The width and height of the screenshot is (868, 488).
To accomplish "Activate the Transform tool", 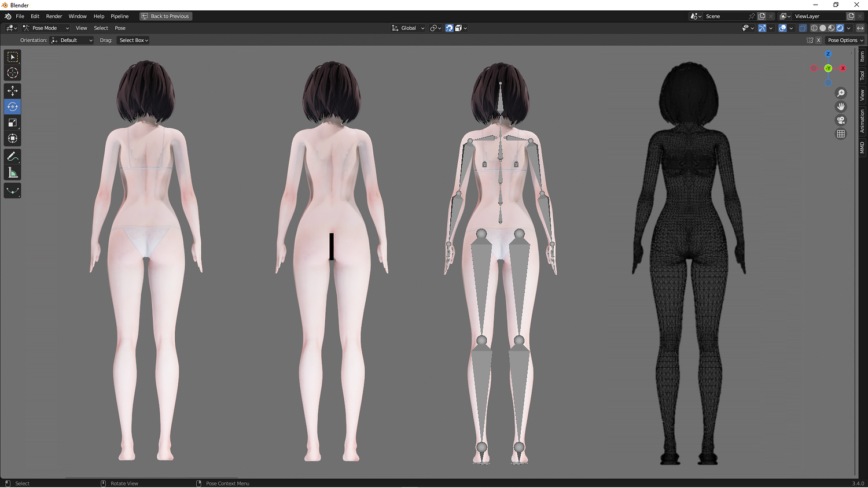I will pyautogui.click(x=12, y=139).
